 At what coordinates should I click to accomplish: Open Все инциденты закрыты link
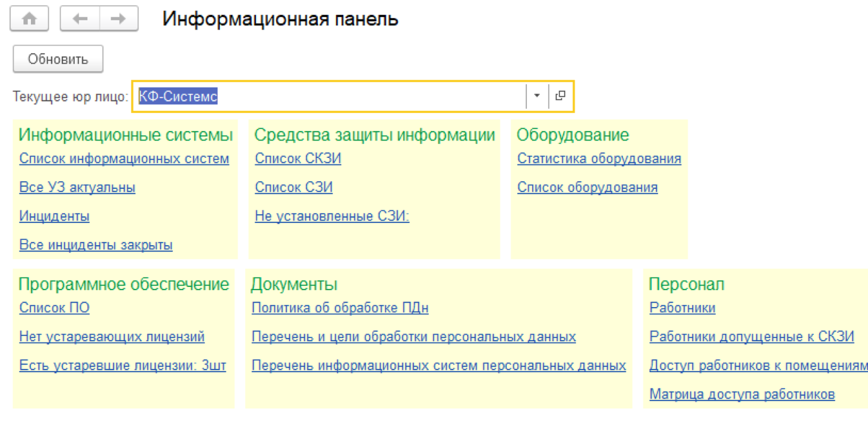[96, 245]
